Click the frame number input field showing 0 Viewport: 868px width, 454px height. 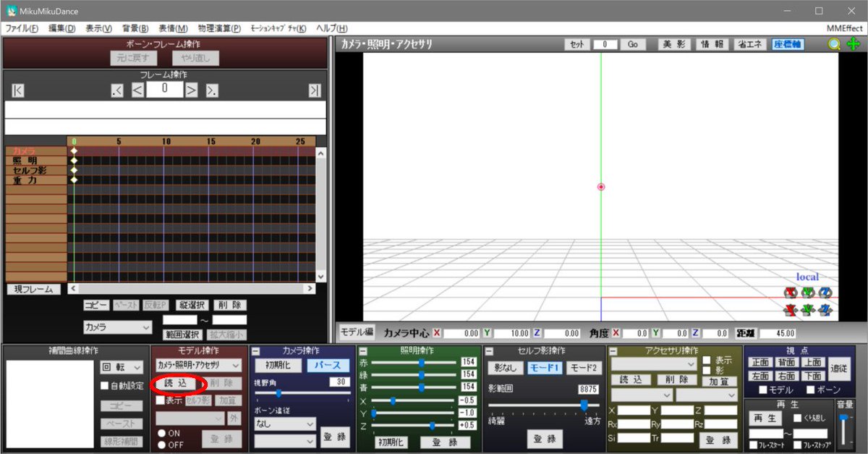click(x=165, y=90)
